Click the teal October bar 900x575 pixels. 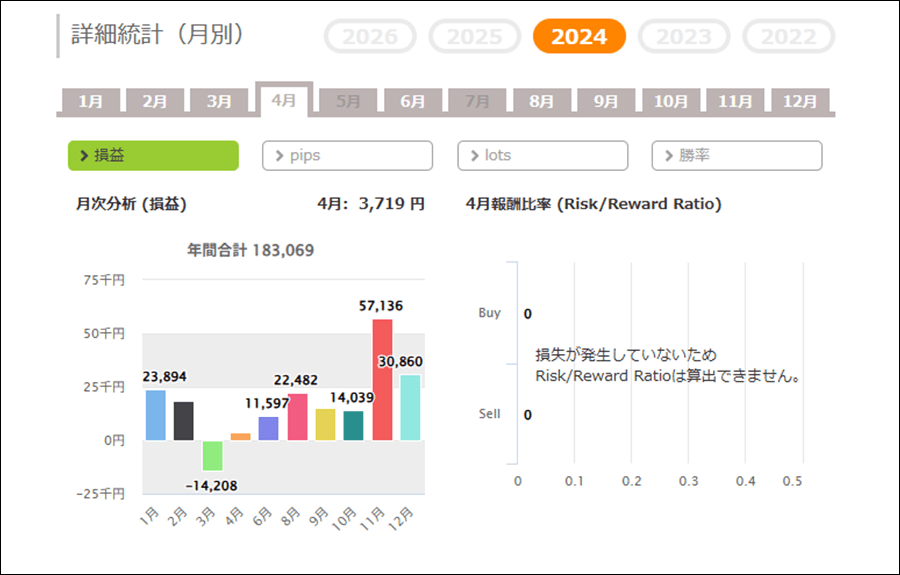coord(354,426)
